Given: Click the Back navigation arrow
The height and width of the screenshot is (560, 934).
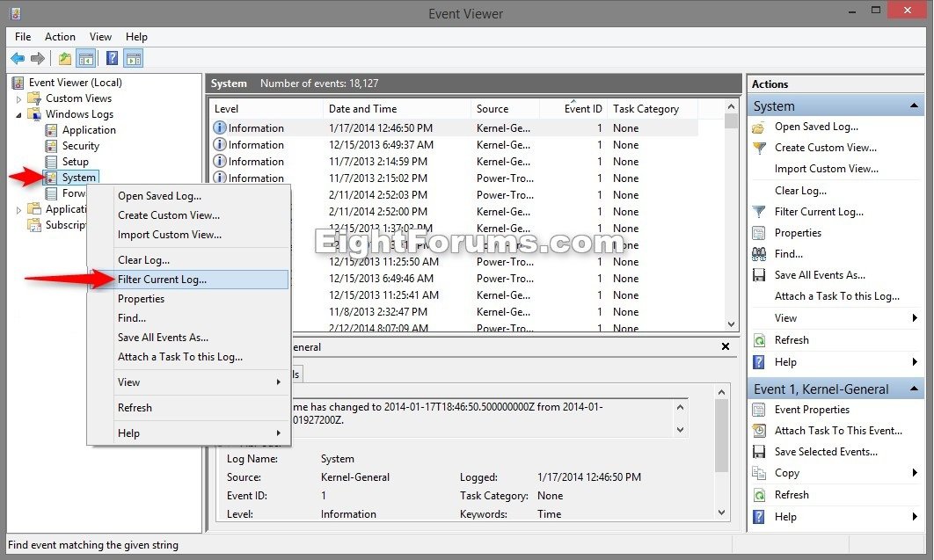Looking at the screenshot, I should tap(18, 58).
